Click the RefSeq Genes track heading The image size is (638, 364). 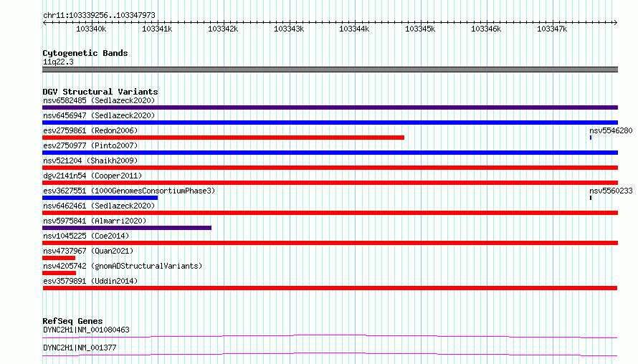[72, 321]
